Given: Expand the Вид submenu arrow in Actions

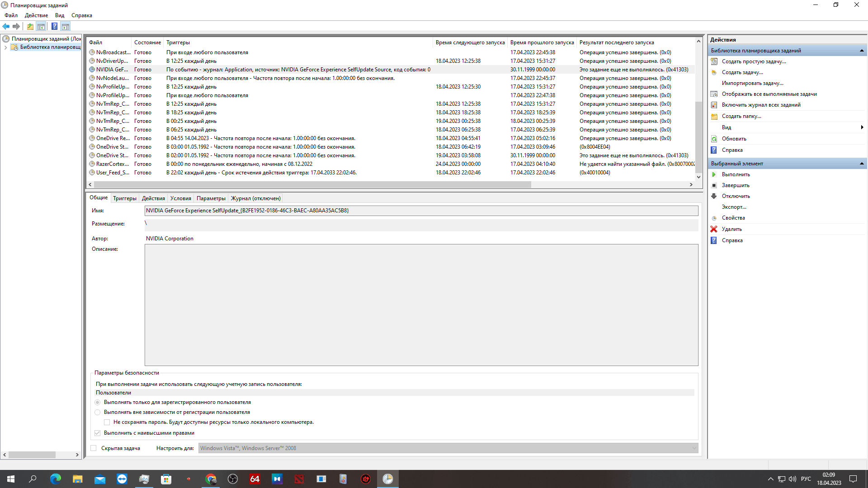Looking at the screenshot, I should [862, 127].
